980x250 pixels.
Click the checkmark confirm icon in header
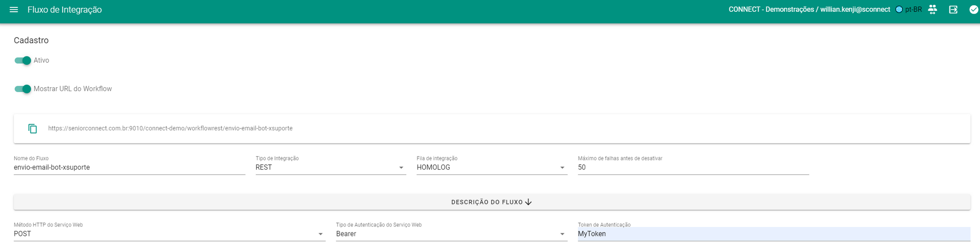pos(974,10)
